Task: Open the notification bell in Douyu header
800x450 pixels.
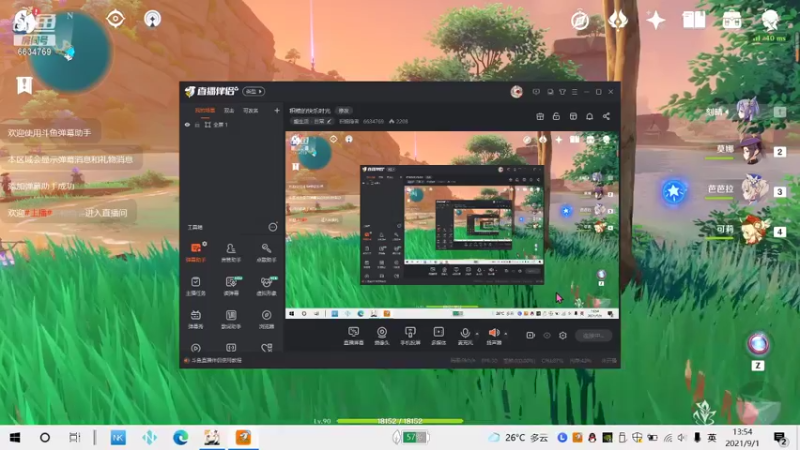Action: (589, 117)
